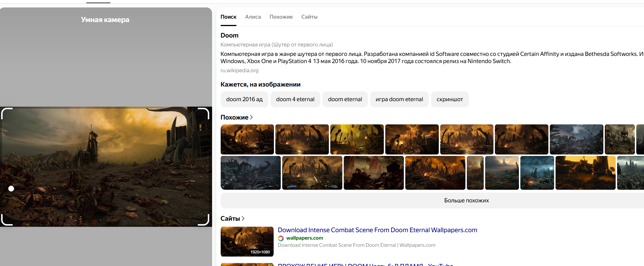Open the first similar image in the top row

[247, 139]
